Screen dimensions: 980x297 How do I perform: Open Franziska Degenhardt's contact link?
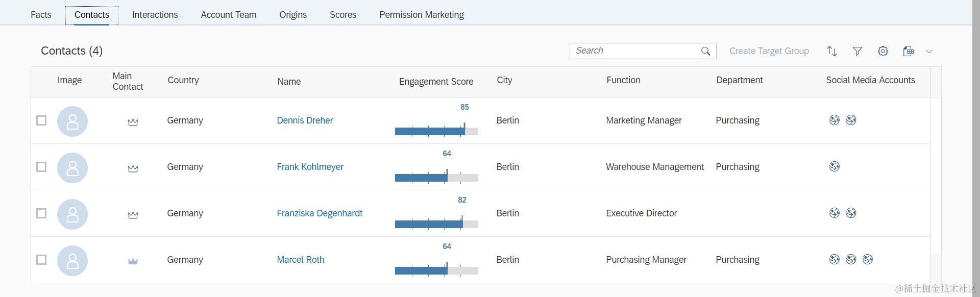(320, 213)
